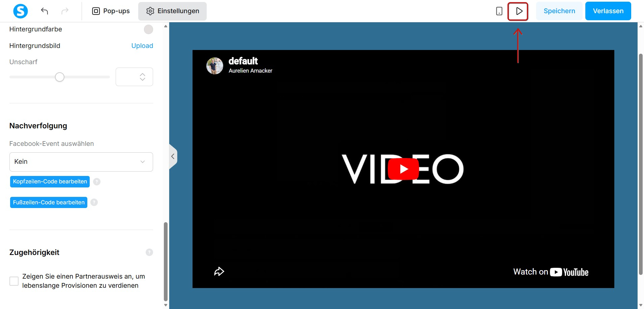644x309 pixels.
Task: Click the Unscharf numeric value field
Action: 134,77
